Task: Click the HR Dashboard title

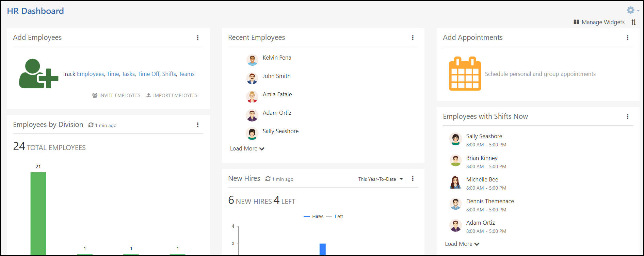Action: click(x=35, y=11)
